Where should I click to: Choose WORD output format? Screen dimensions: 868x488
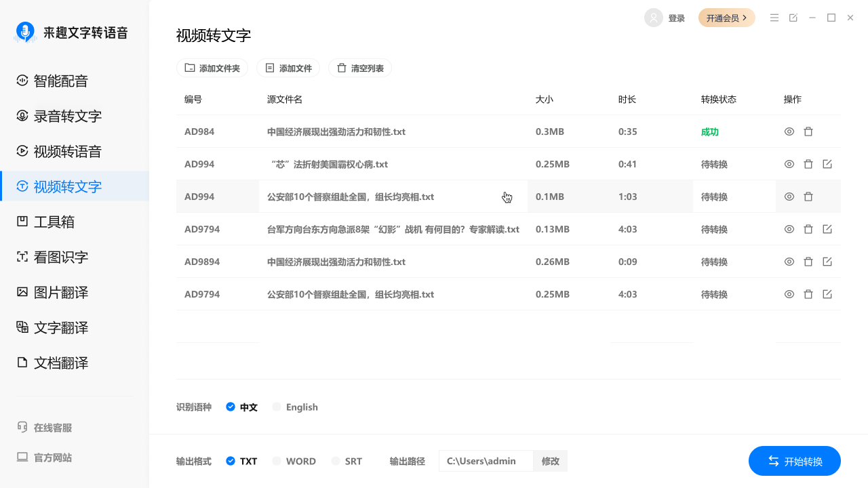pyautogui.click(x=294, y=462)
